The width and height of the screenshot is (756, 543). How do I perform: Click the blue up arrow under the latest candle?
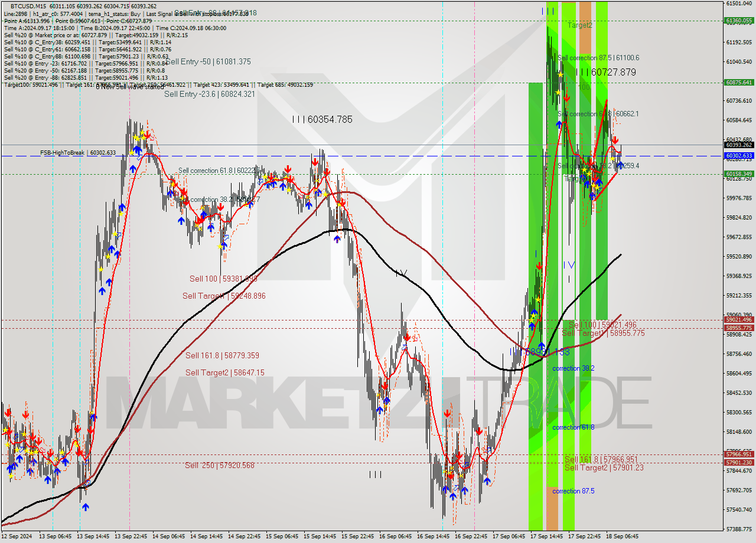coord(620,165)
